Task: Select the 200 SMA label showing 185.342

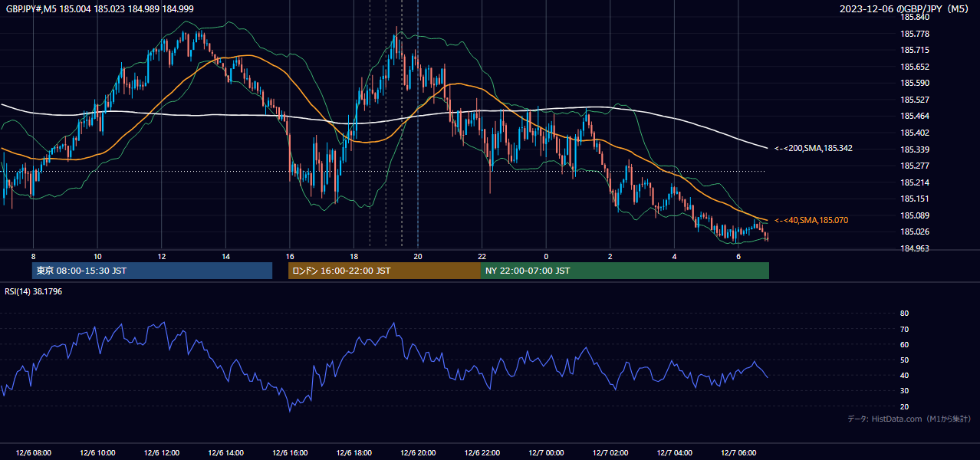Action: tap(813, 148)
